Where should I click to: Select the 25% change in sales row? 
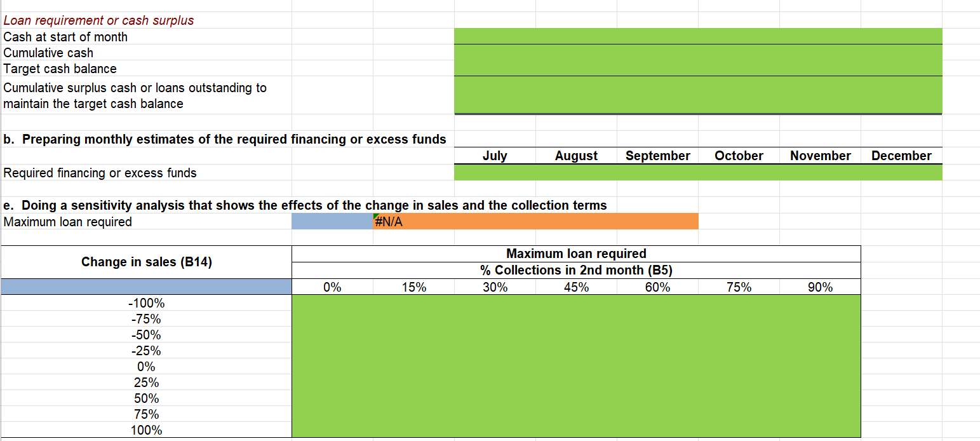[x=146, y=383]
